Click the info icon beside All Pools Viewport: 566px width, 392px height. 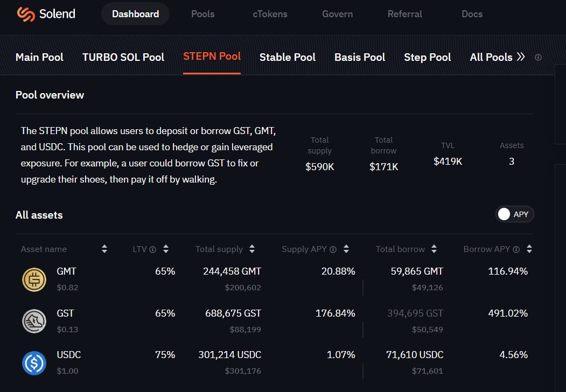click(x=538, y=58)
